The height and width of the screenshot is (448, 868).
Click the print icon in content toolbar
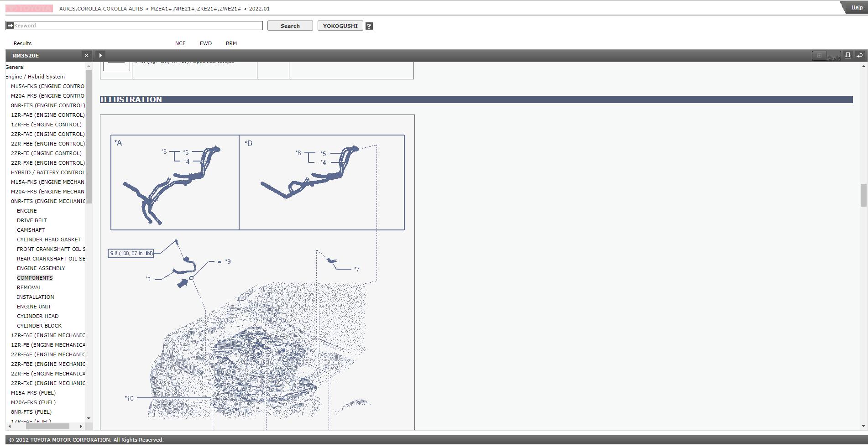[x=847, y=55]
